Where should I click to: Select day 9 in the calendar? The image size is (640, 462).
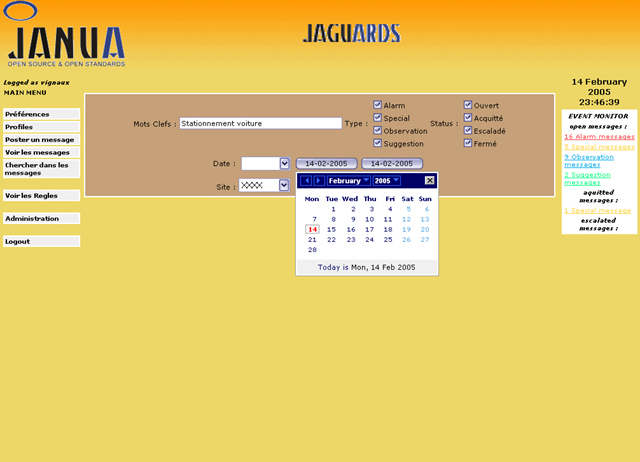point(353,219)
